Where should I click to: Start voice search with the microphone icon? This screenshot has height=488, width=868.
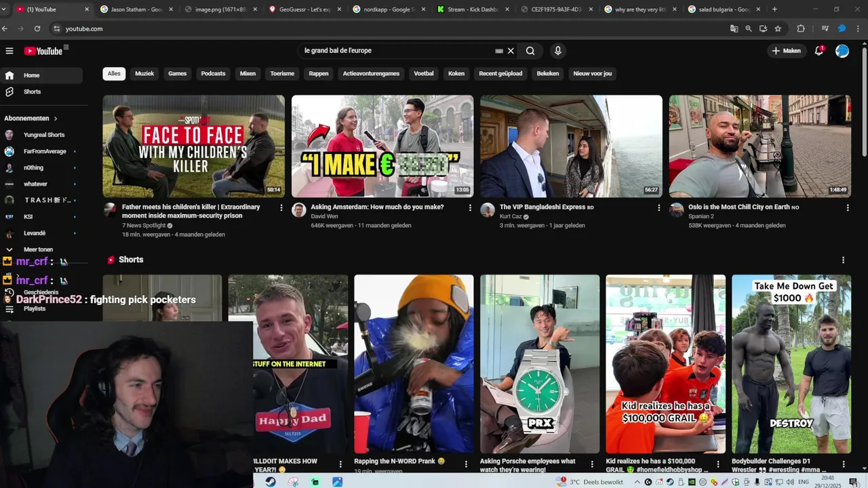click(557, 51)
